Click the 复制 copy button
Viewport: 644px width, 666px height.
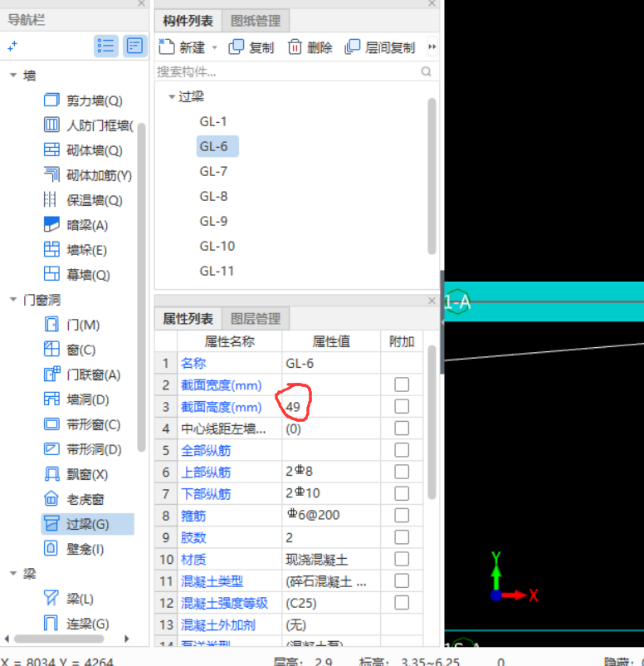tap(251, 47)
